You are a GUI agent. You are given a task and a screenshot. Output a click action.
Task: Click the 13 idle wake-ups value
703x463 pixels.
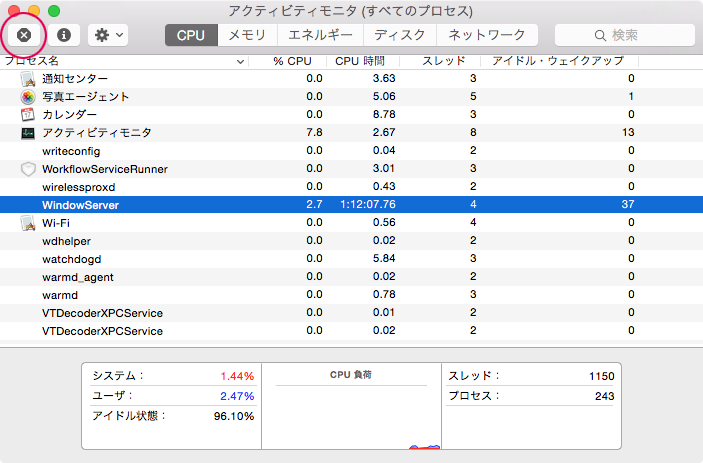point(628,132)
